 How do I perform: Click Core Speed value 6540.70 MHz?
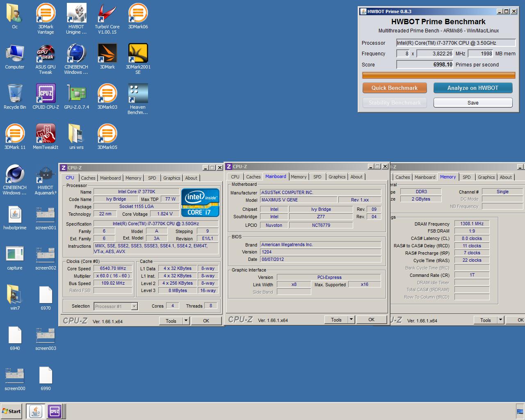tap(113, 268)
